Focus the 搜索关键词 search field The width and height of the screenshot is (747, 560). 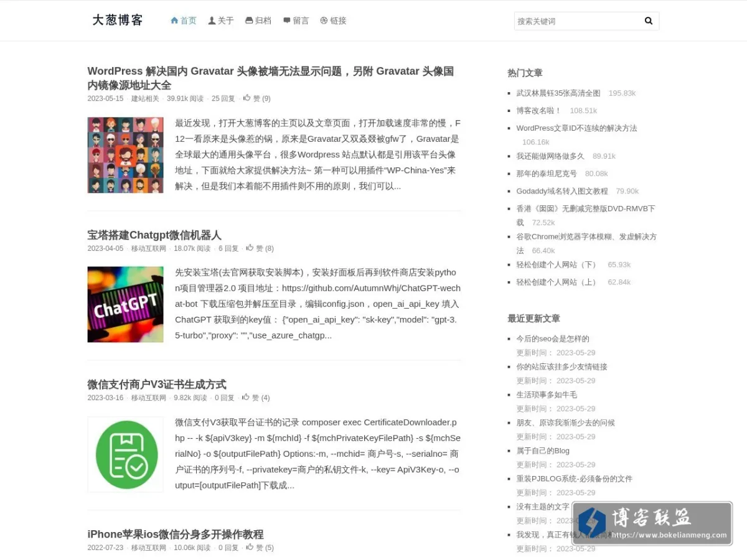point(578,21)
